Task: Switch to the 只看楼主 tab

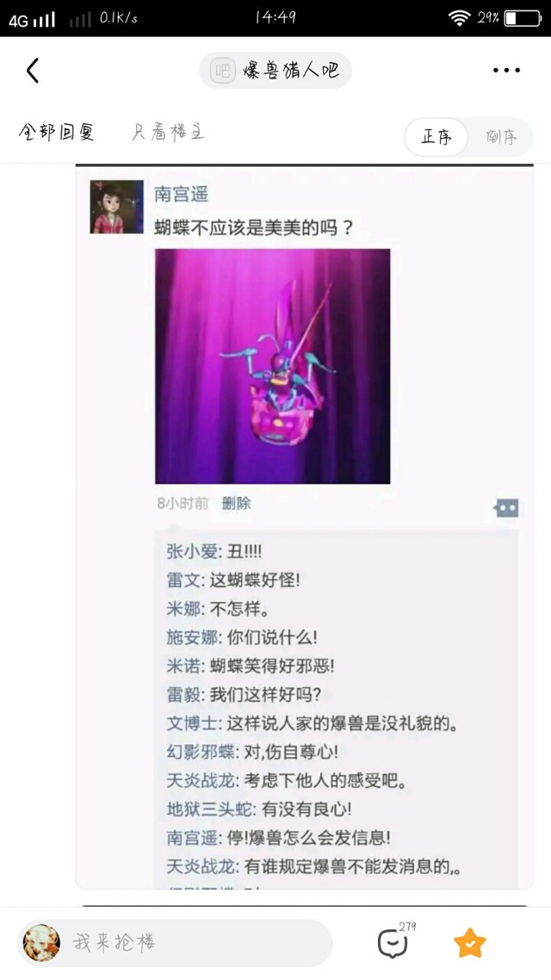Action: point(168,132)
